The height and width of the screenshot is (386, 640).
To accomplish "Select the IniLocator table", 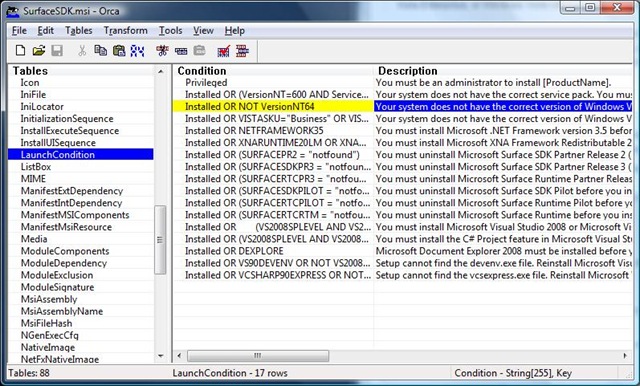I will pos(42,106).
